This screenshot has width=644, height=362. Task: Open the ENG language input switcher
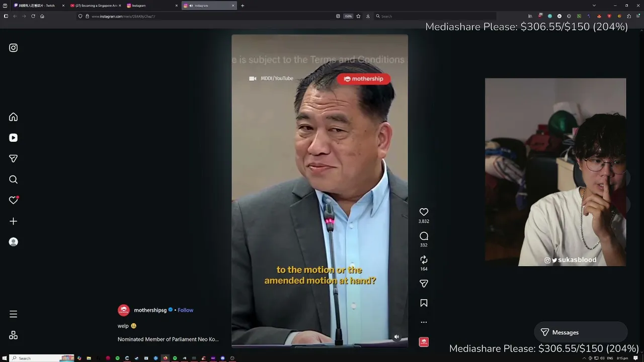click(610, 358)
